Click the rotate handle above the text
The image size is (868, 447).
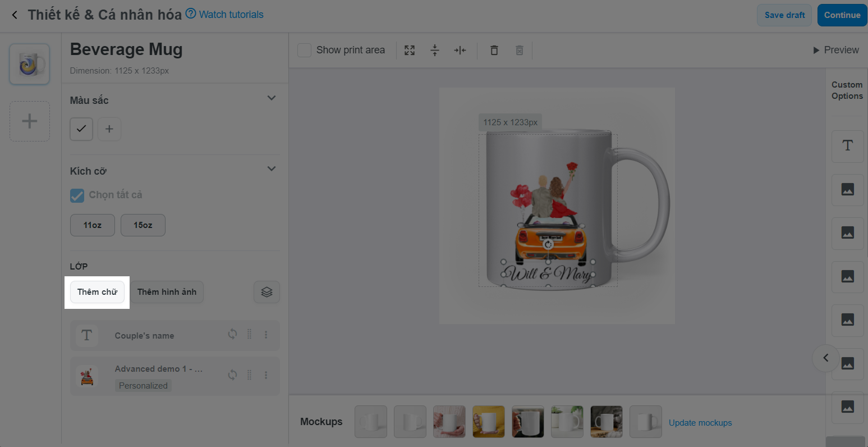pos(548,245)
